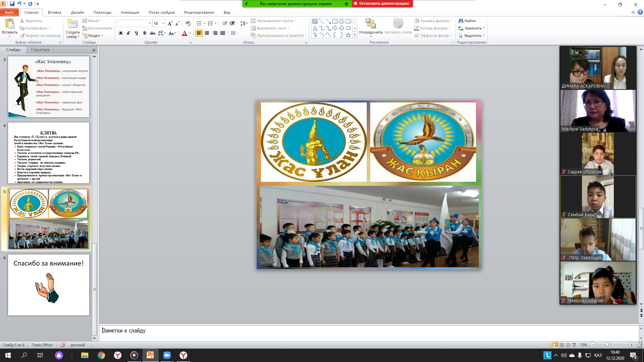Screen dimensions: 644x362
Task: Toggle Normal view button in status bar
Action: pyautogui.click(x=555, y=345)
